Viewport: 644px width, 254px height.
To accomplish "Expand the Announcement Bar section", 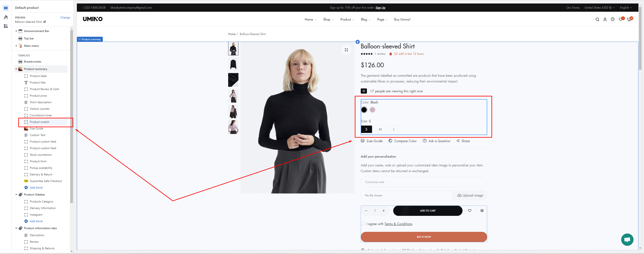I will [16, 31].
